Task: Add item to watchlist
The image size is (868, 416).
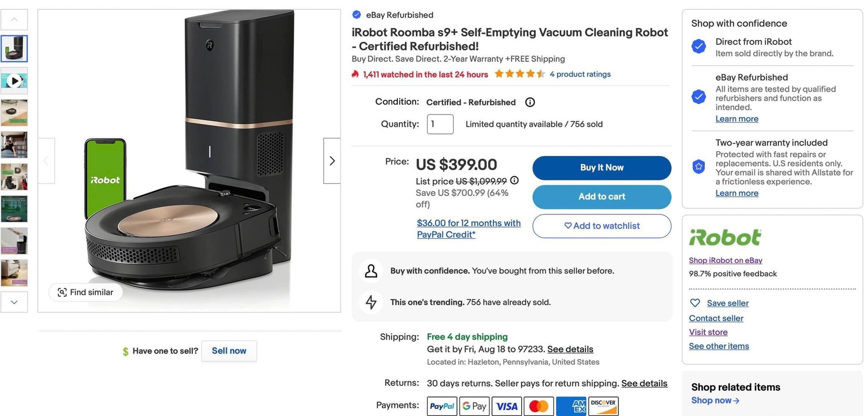Action: coord(601,226)
